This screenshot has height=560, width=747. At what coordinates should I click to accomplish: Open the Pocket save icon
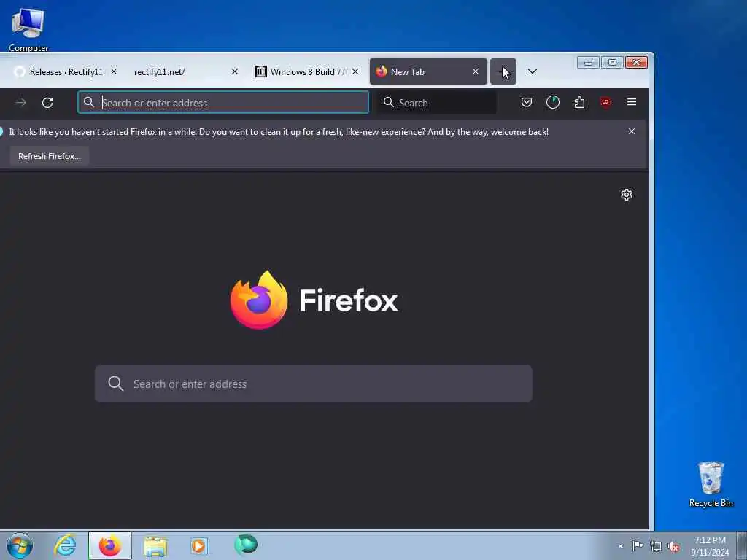click(527, 102)
